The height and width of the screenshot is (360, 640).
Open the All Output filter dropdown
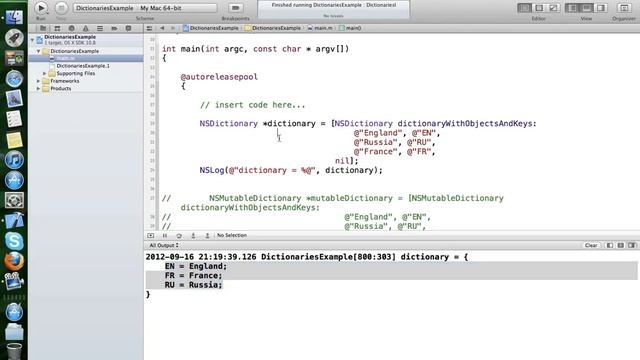[x=164, y=245]
